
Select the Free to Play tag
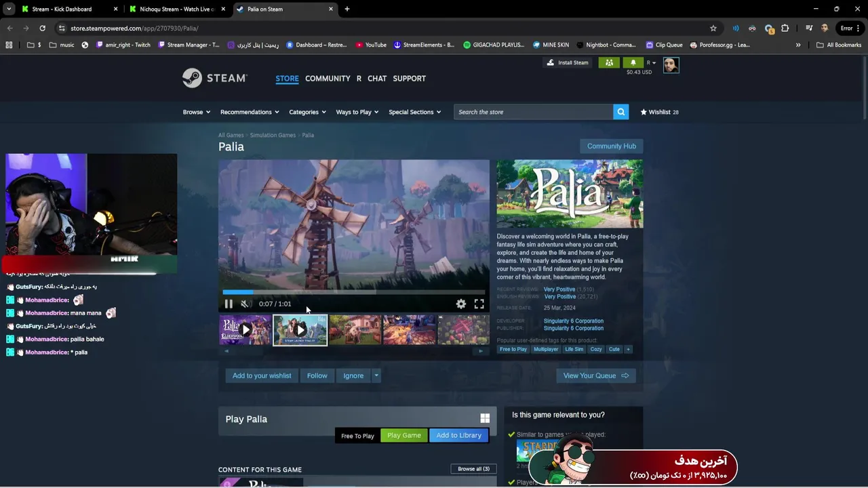pyautogui.click(x=513, y=349)
